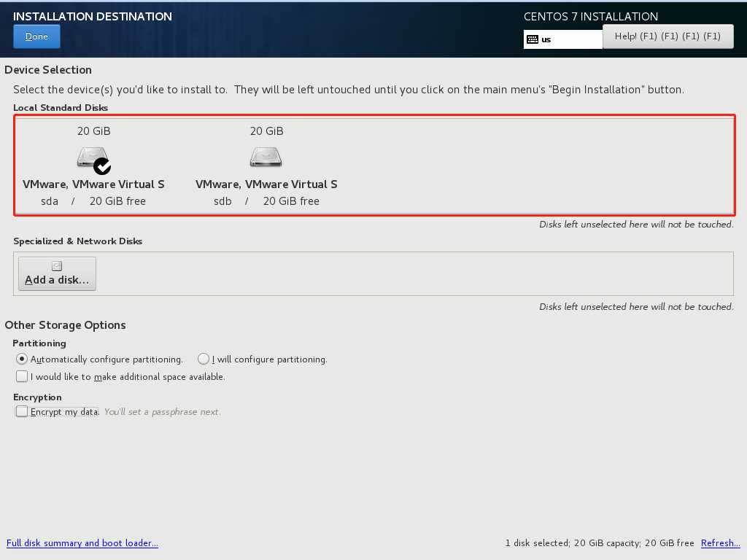Select the sdb disk drive icon
Image resolution: width=747 pixels, height=560 pixels.
[266, 157]
